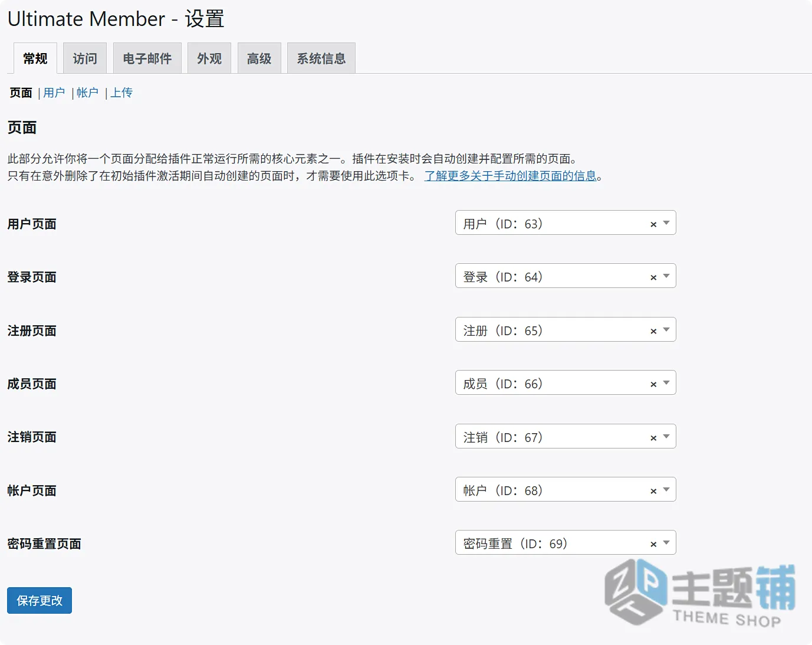This screenshot has width=812, height=645.
Task: Go to the 高级 tab
Action: (259, 58)
